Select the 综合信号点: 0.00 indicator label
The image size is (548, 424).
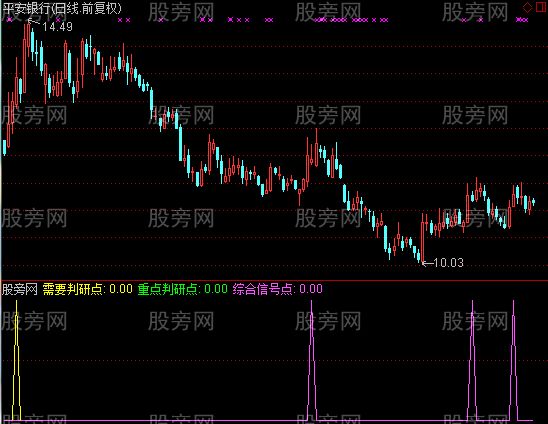tap(278, 289)
